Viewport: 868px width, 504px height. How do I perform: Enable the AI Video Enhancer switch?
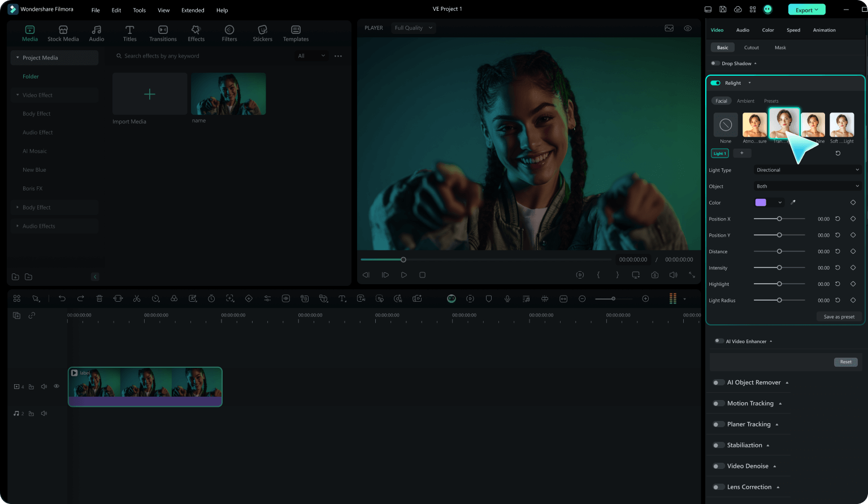click(719, 341)
